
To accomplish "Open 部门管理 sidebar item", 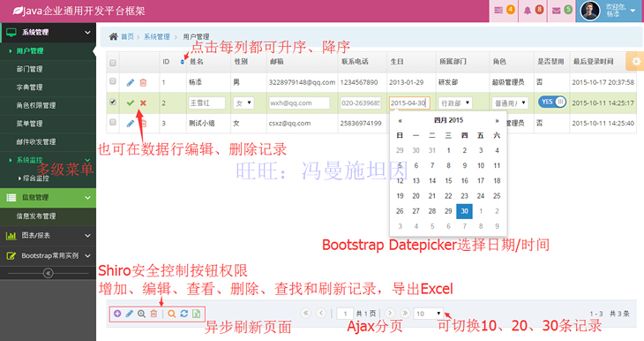I will coord(48,69).
